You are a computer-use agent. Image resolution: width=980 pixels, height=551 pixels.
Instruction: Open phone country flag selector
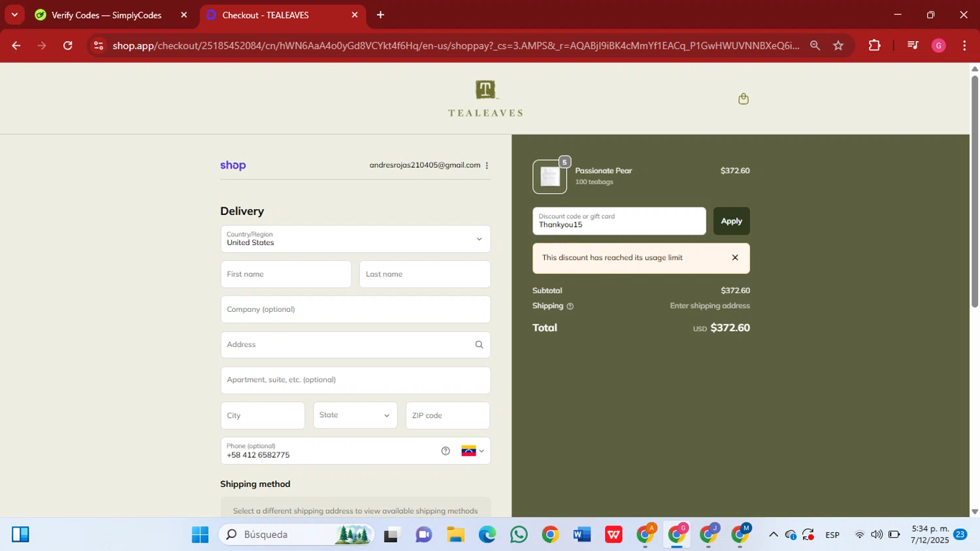click(x=472, y=451)
